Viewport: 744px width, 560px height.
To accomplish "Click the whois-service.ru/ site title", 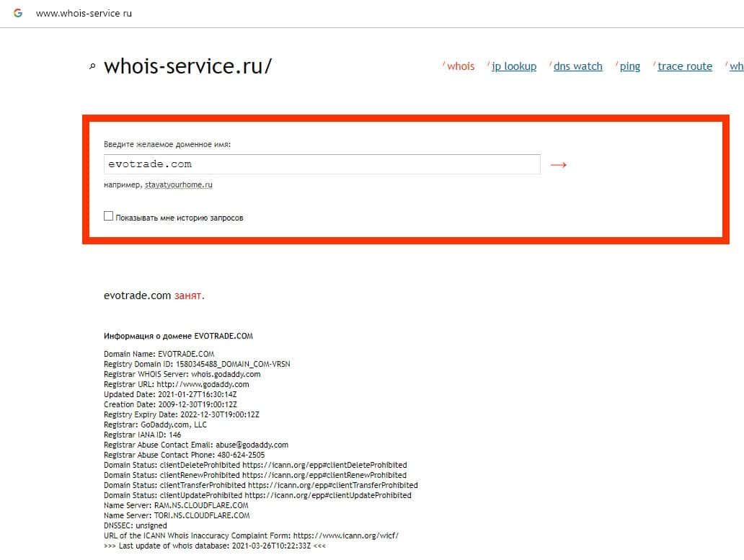I will [x=188, y=66].
